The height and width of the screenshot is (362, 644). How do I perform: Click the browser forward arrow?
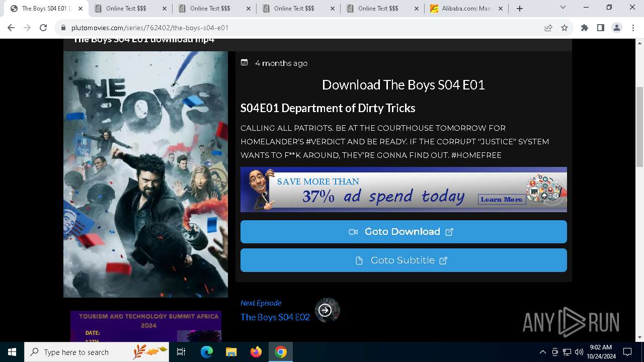(x=27, y=28)
